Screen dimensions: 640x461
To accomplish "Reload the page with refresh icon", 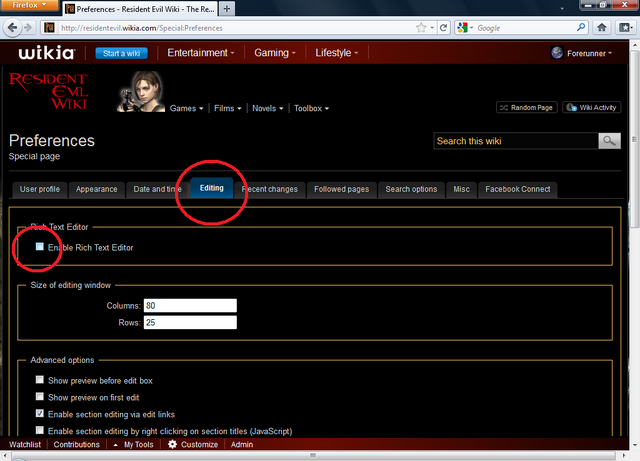I will (443, 28).
